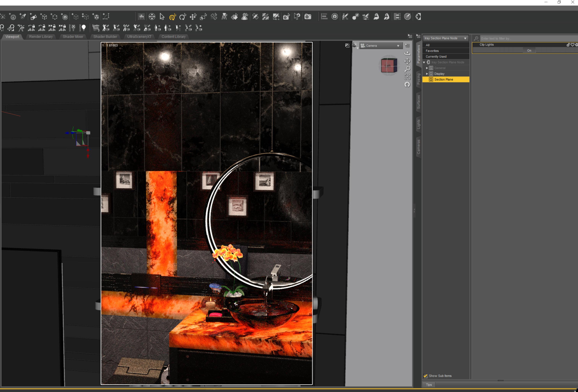
Task: Open the Surfaces side tab
Action: click(x=418, y=102)
